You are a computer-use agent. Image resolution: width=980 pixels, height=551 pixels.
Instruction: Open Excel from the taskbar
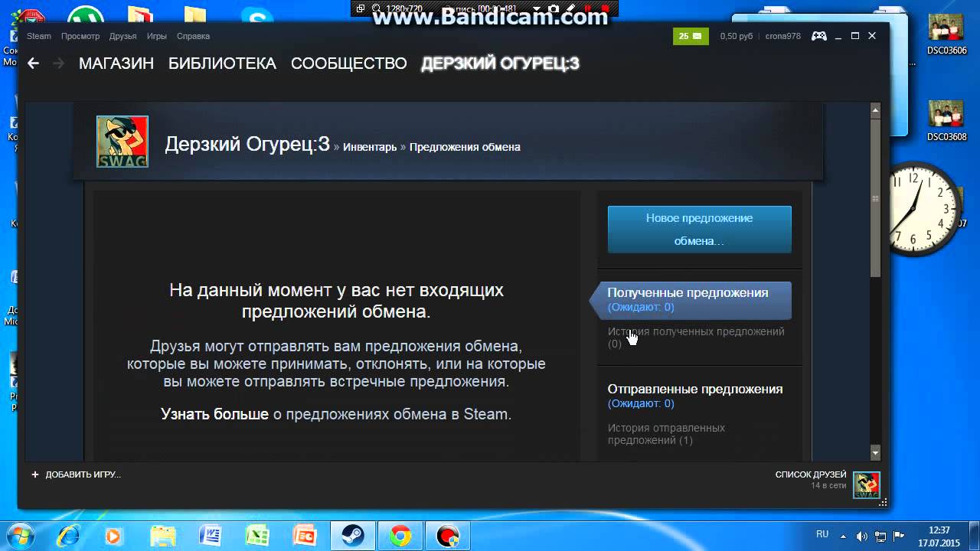pyautogui.click(x=257, y=535)
